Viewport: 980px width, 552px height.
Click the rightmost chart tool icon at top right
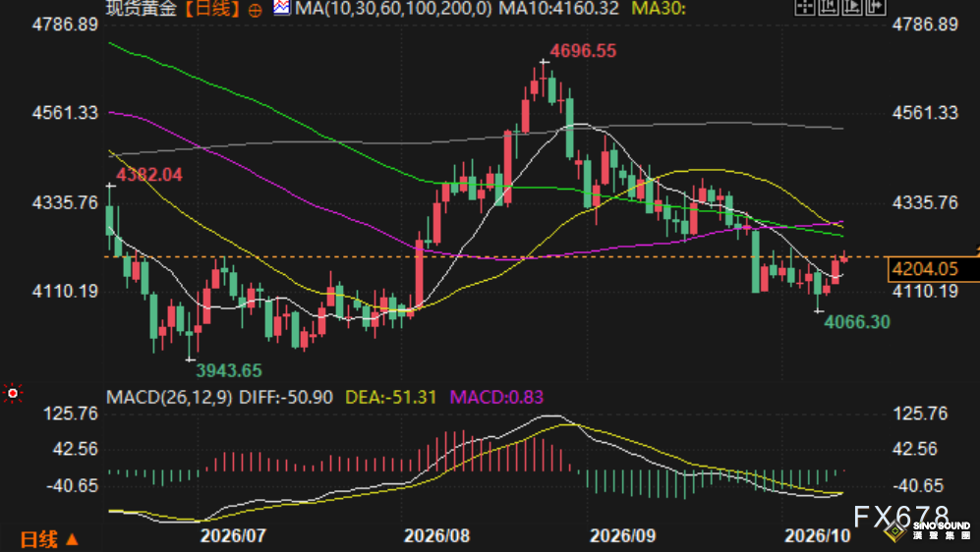(x=876, y=7)
